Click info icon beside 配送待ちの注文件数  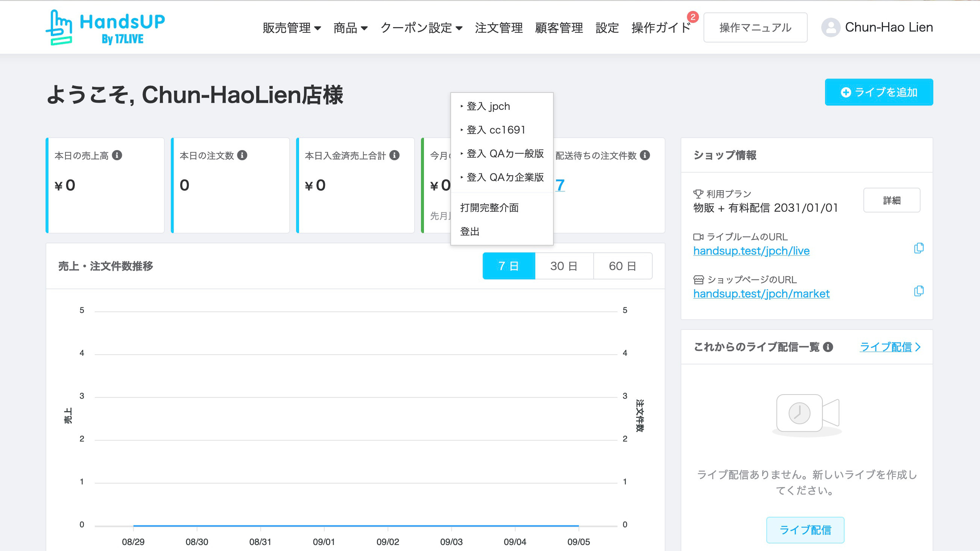coord(645,155)
